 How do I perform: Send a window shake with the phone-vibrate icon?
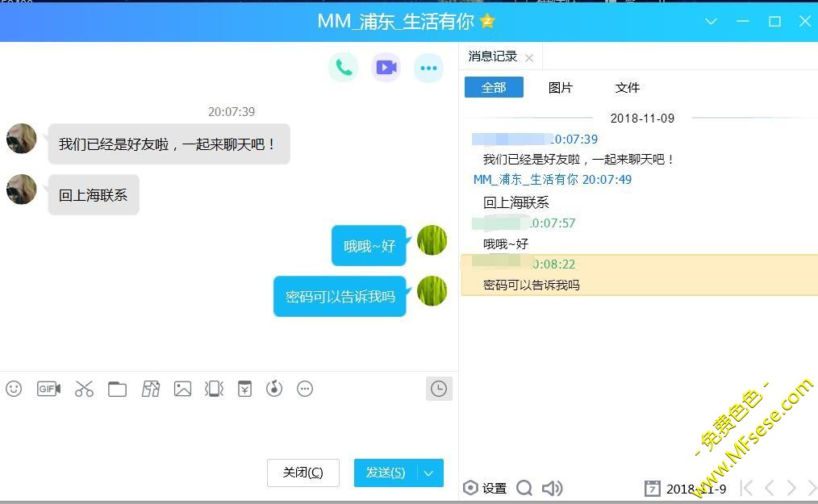[x=214, y=389]
